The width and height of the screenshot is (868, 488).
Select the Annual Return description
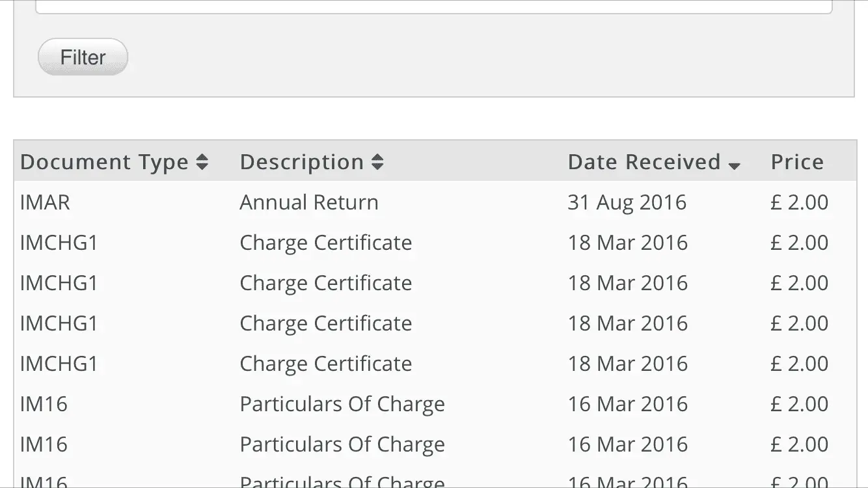[308, 202]
